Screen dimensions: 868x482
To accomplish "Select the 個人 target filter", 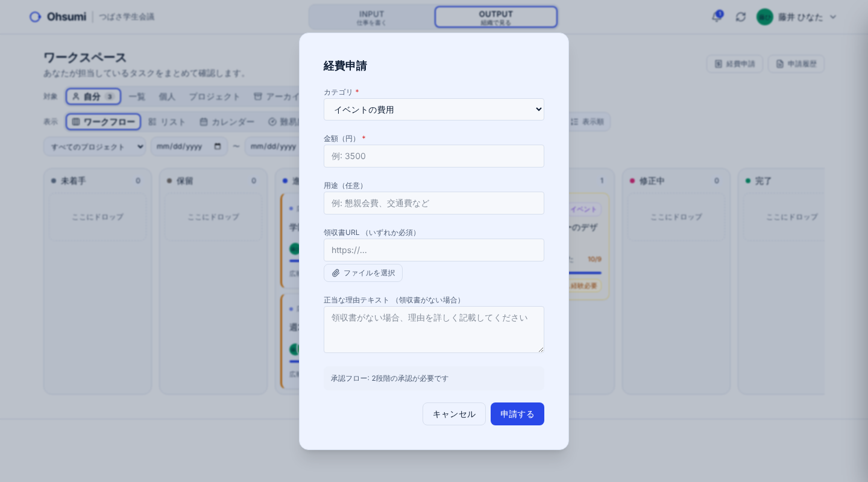I will (x=167, y=96).
